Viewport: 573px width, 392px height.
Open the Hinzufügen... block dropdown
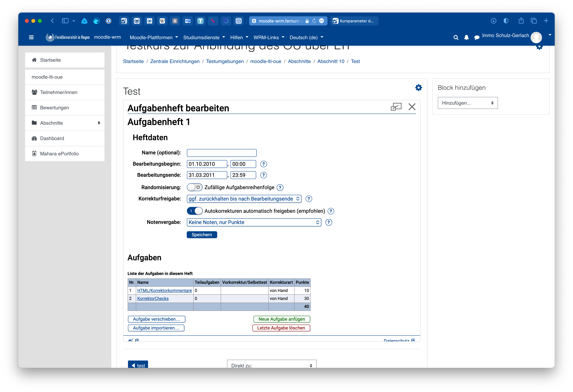tap(468, 103)
